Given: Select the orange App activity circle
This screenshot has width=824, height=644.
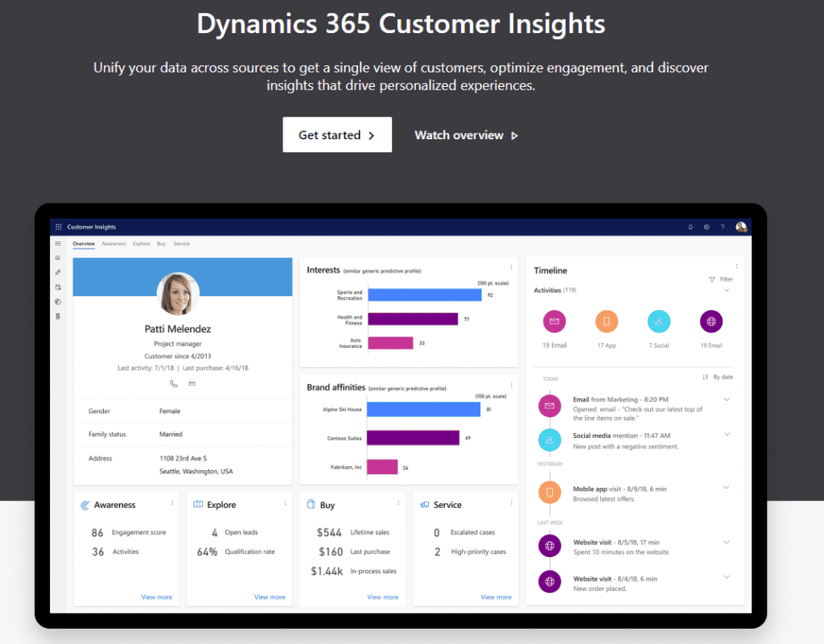Looking at the screenshot, I should (x=606, y=322).
